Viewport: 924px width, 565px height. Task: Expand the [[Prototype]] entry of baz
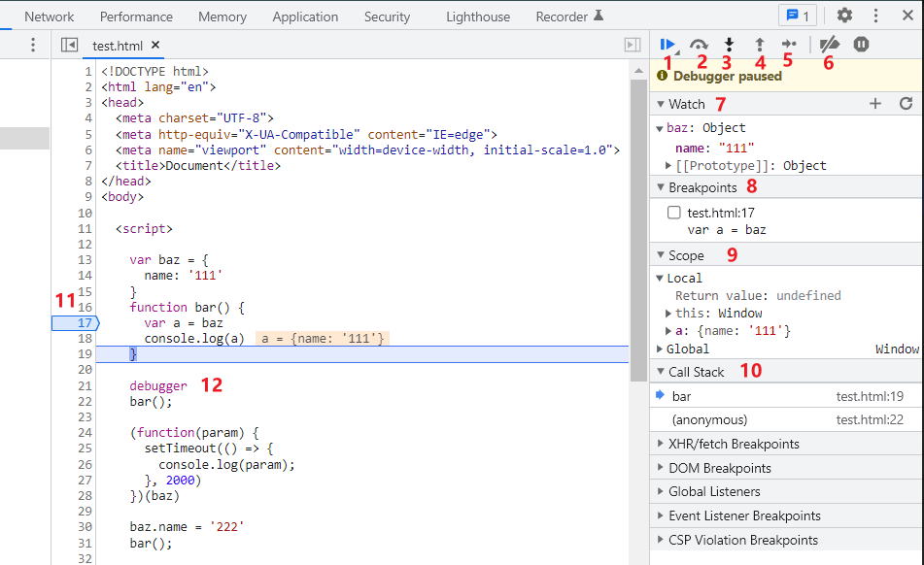[668, 166]
